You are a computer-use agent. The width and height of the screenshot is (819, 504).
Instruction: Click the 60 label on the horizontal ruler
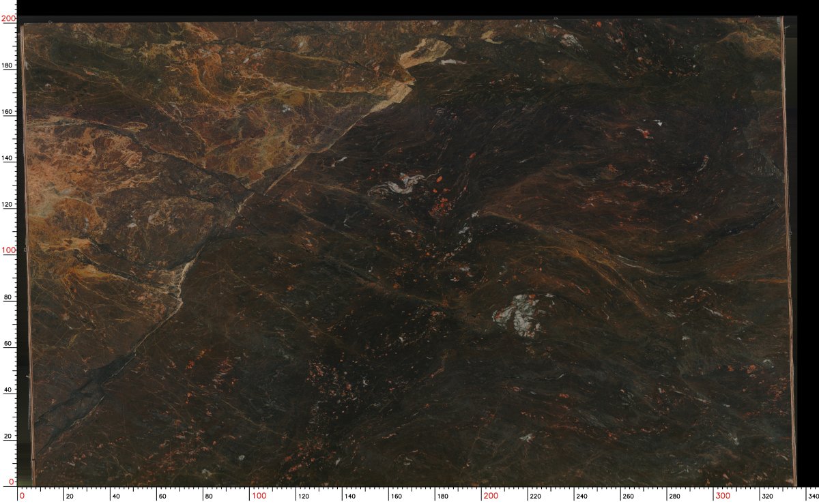pyautogui.click(x=162, y=496)
